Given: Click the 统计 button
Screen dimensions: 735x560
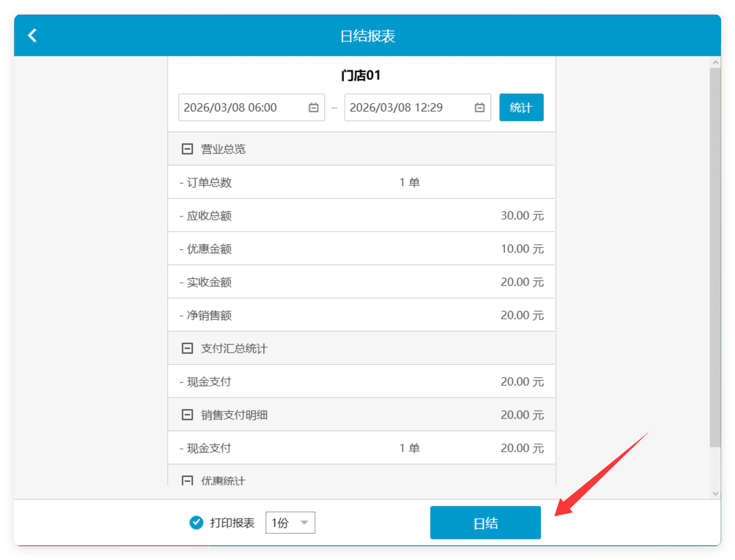Looking at the screenshot, I should point(521,108).
